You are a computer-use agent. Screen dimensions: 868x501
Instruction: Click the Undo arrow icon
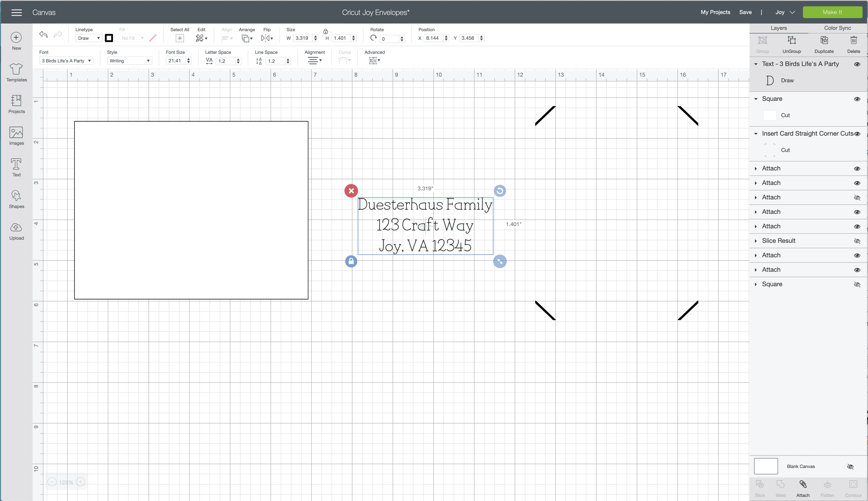click(43, 34)
